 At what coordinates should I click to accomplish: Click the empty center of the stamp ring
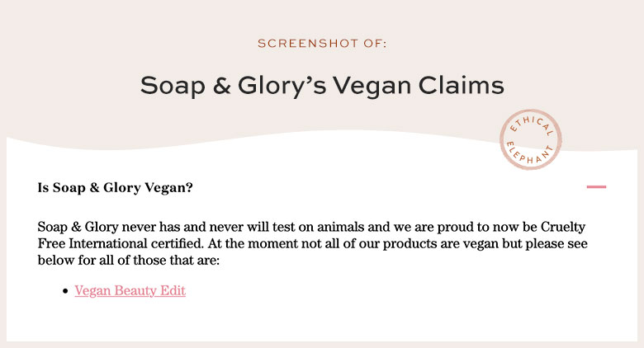(531, 139)
